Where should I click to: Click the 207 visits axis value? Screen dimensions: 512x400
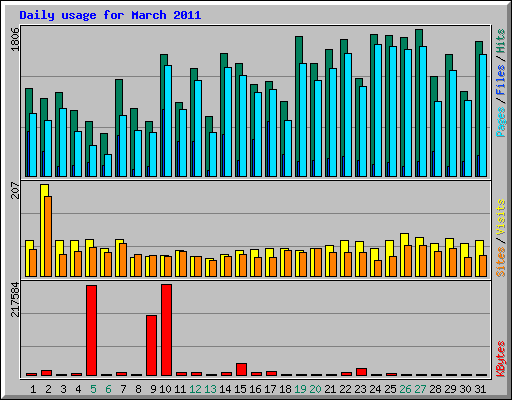pos(15,190)
